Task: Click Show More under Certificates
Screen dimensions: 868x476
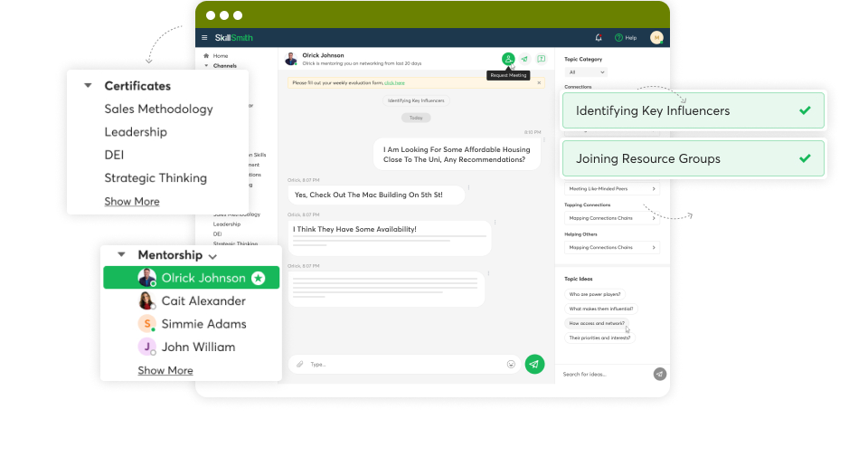Action: point(132,201)
